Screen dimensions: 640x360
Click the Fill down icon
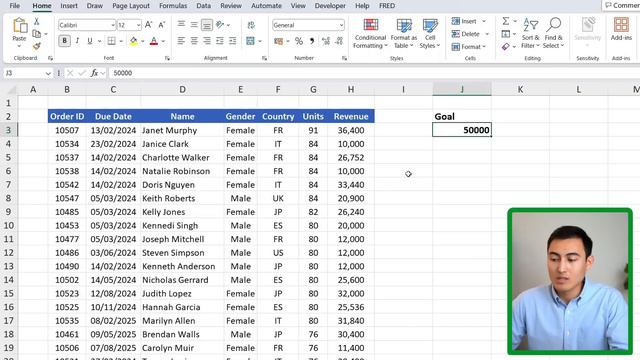(x=505, y=34)
